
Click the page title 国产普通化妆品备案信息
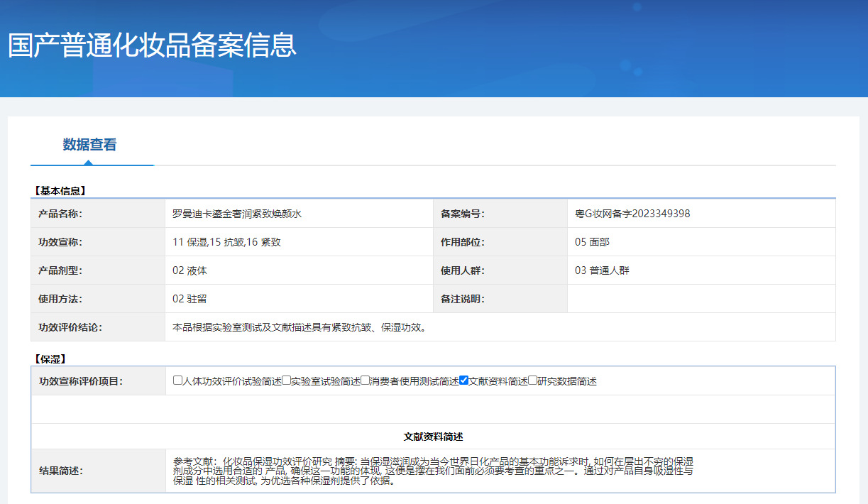coord(152,45)
